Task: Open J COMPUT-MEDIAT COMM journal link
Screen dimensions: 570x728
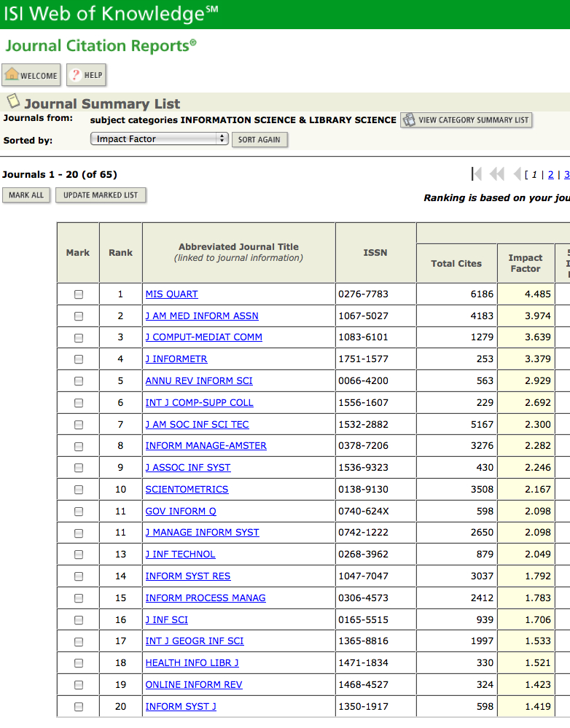Action: click(203, 337)
